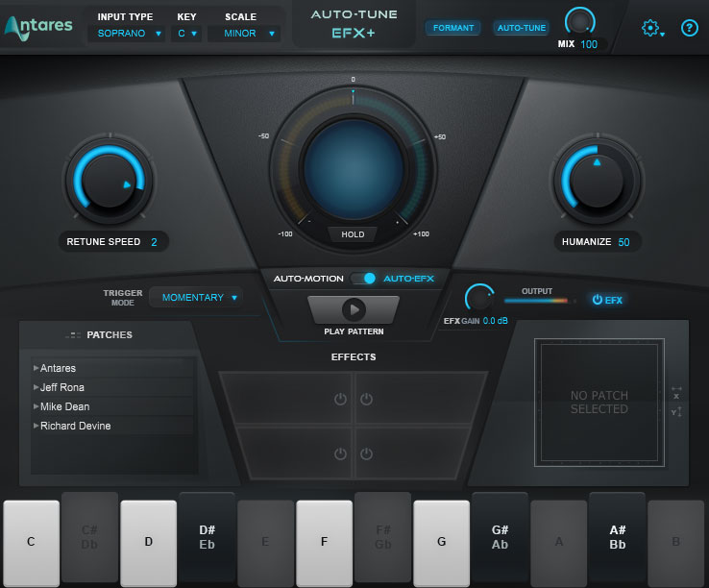Screen dimensions: 709x588
Task: Open the Trigger Mode Momentary dropdown
Action: pos(196,298)
